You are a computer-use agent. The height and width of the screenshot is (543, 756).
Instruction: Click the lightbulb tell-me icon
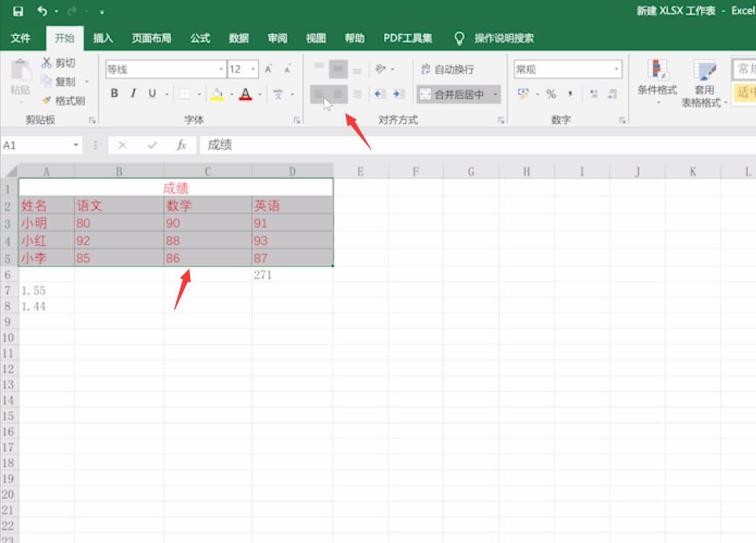click(459, 38)
